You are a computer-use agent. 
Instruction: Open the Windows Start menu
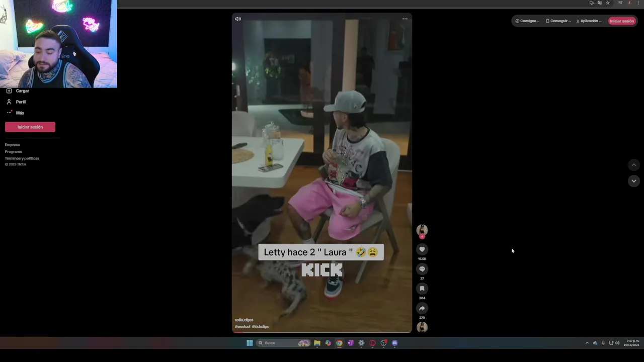click(250, 343)
